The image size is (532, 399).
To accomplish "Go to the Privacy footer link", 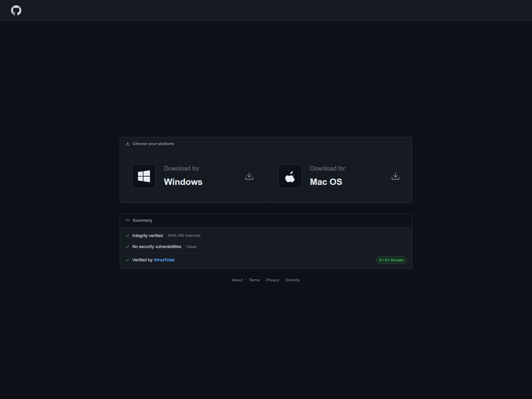I will [273, 280].
